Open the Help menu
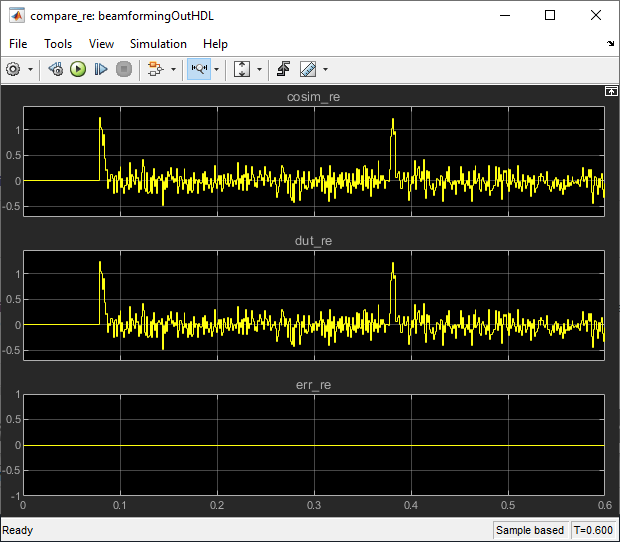The height and width of the screenshot is (542, 620). coord(215,44)
